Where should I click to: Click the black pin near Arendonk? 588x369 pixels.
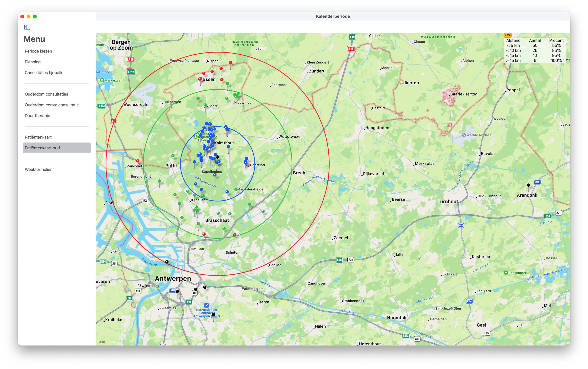528,185
